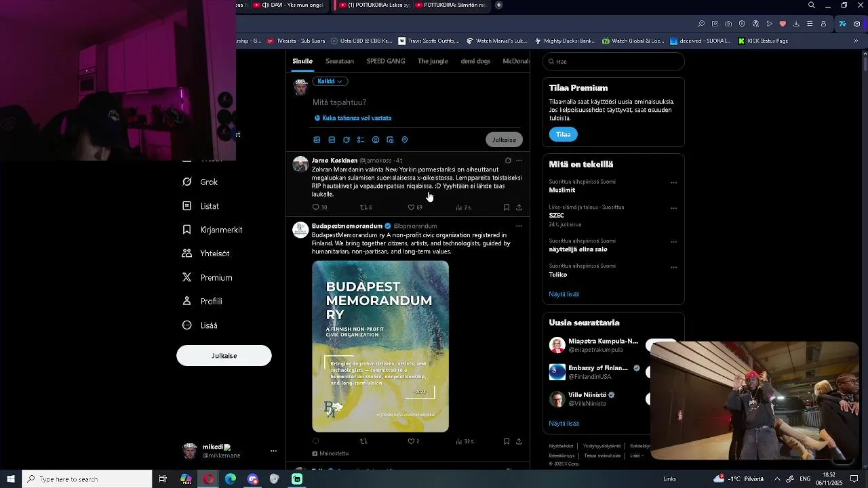The height and width of the screenshot is (488, 868).
Task: Reply to the BudapestMemorandum post
Action: [315, 441]
